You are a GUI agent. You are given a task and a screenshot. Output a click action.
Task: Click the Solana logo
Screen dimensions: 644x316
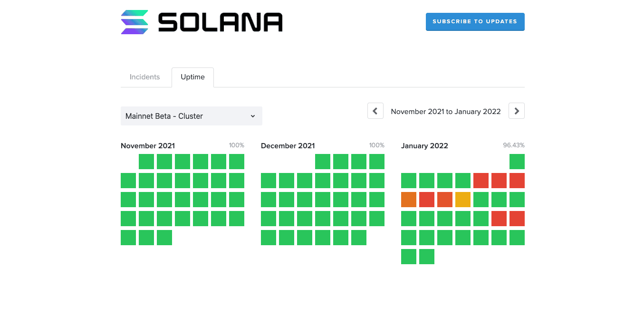tap(202, 22)
